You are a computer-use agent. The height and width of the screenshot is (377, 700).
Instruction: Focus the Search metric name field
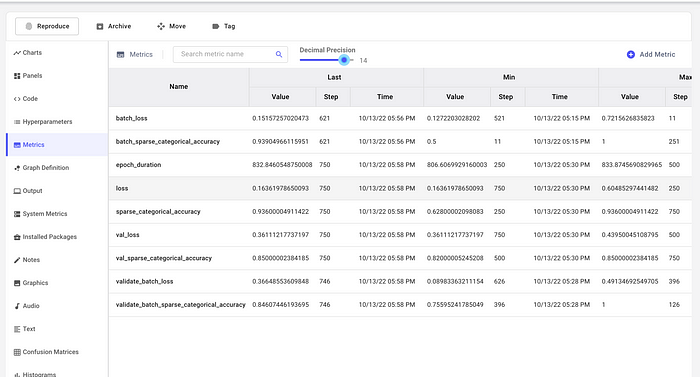[230, 54]
